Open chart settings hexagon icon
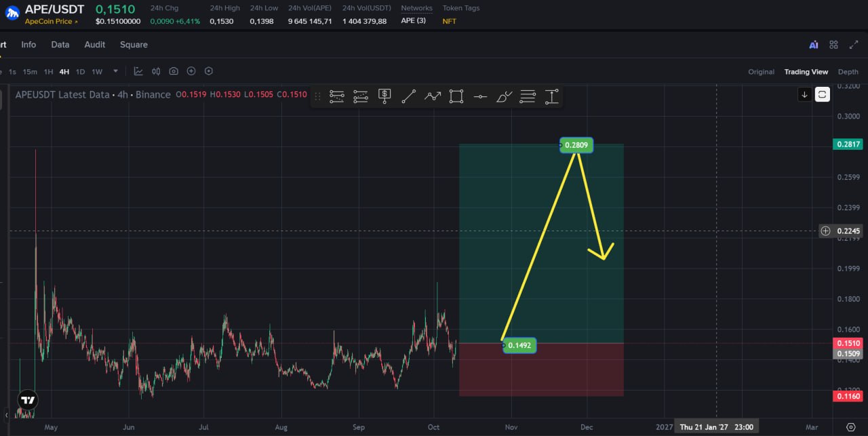 pyautogui.click(x=209, y=71)
